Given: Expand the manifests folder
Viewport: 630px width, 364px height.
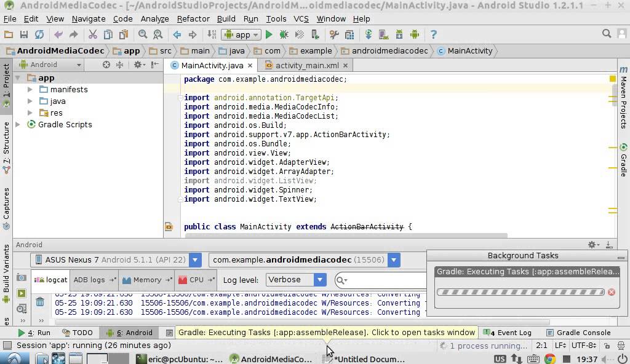Looking at the screenshot, I should pyautogui.click(x=30, y=89).
